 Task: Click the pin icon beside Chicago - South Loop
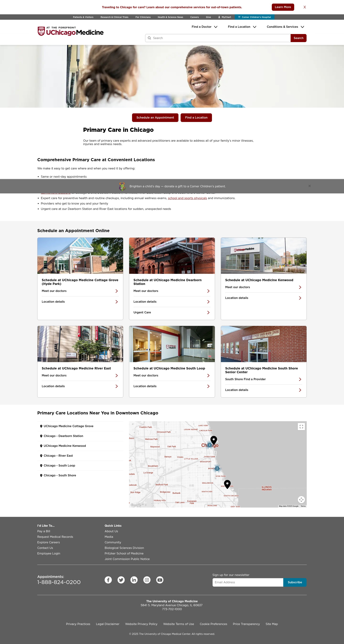pyautogui.click(x=41, y=465)
